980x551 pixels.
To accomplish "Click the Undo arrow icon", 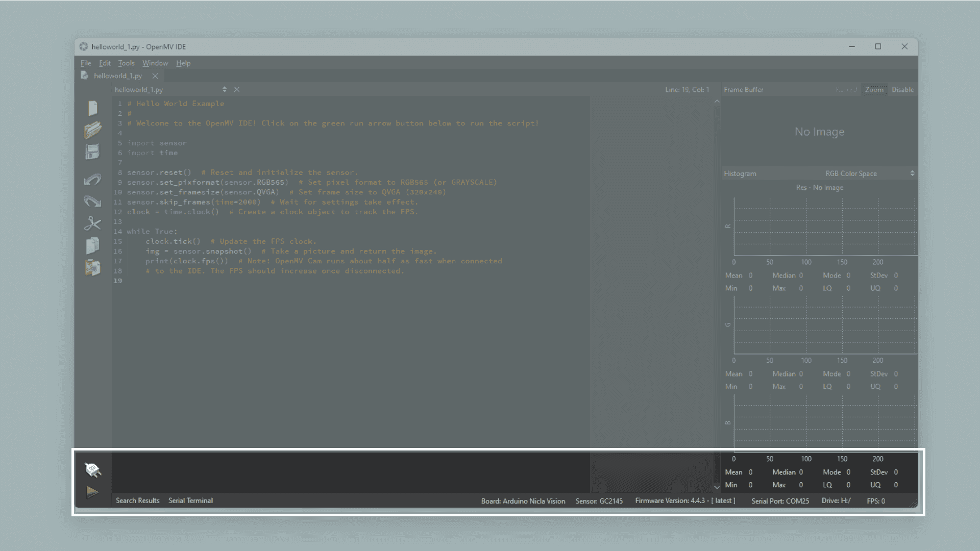I will point(92,180).
